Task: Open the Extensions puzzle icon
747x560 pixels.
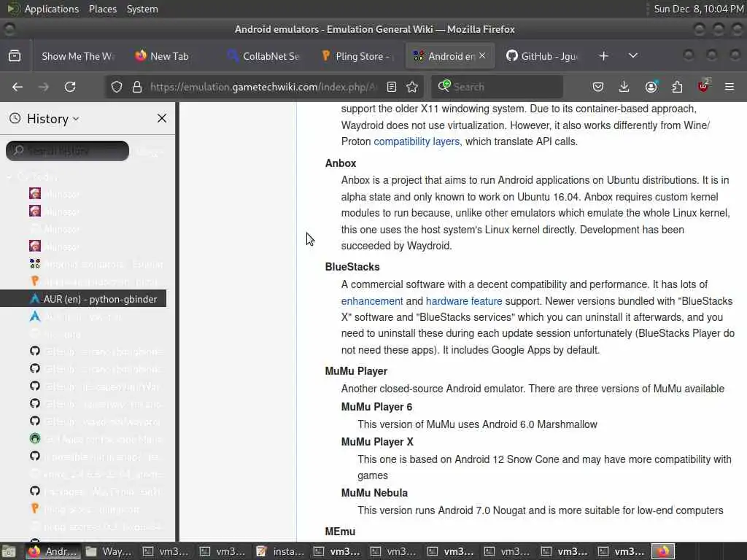Action: coord(677,87)
